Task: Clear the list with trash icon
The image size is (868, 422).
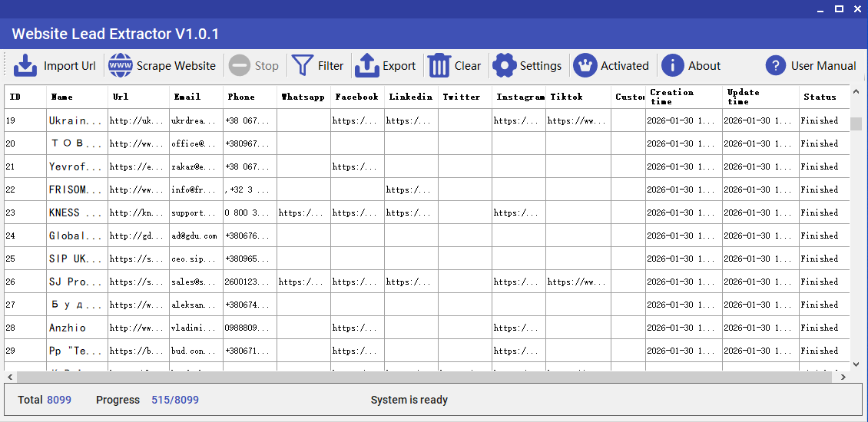Action: pos(439,66)
